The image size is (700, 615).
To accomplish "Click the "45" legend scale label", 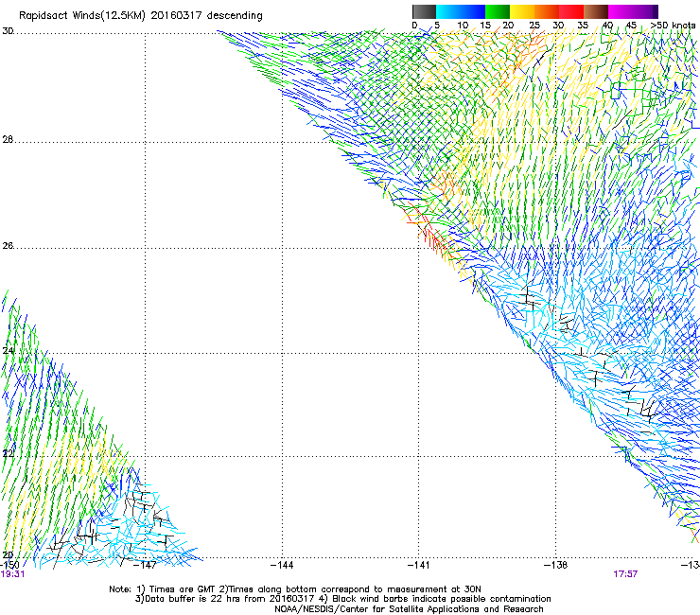I will [x=631, y=25].
